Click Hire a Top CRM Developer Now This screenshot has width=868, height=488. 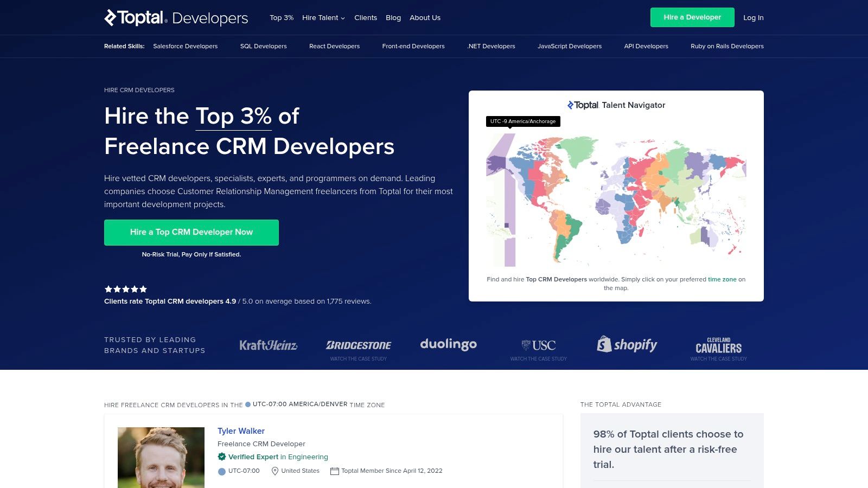pos(191,232)
